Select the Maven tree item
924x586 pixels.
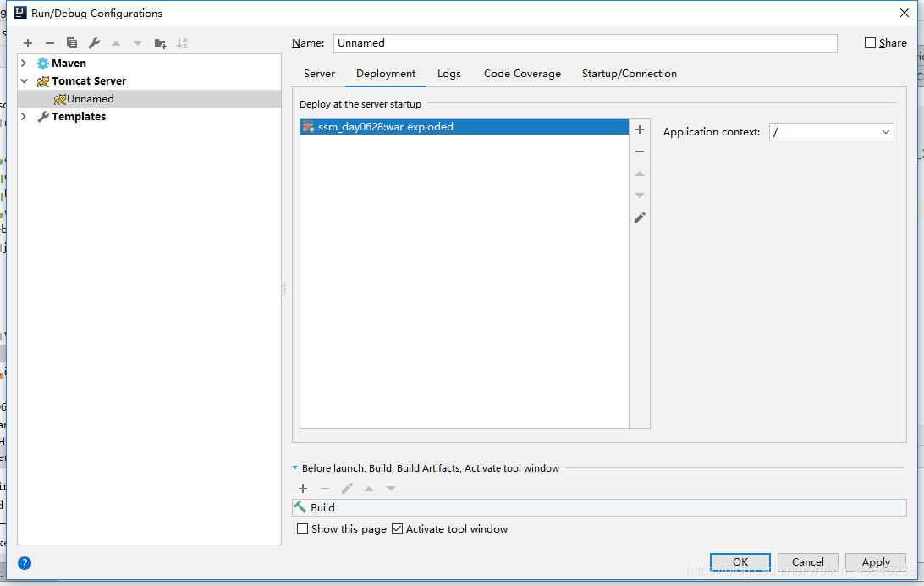click(x=69, y=63)
